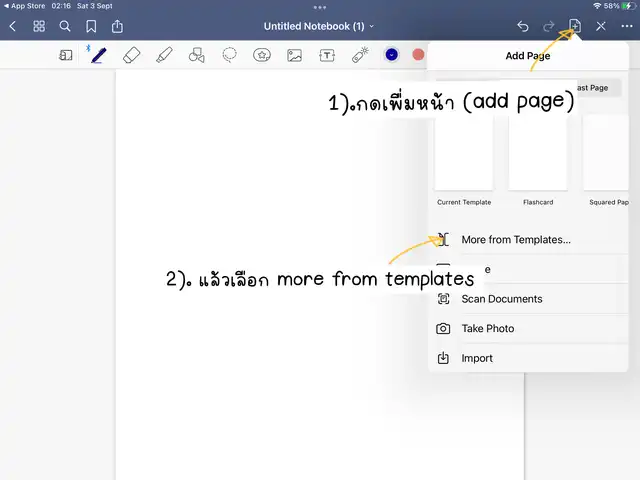Select the Eraser tool
This screenshot has height=480, width=640.
[131, 55]
